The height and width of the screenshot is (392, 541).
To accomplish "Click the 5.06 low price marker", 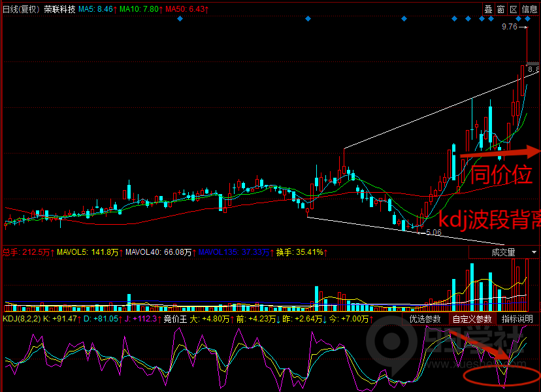I will click(x=433, y=232).
